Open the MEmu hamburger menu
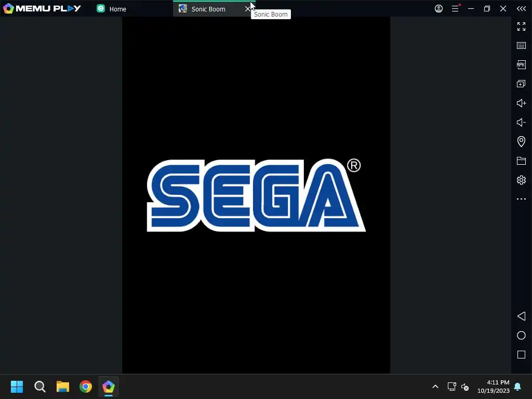532x399 pixels. click(455, 8)
